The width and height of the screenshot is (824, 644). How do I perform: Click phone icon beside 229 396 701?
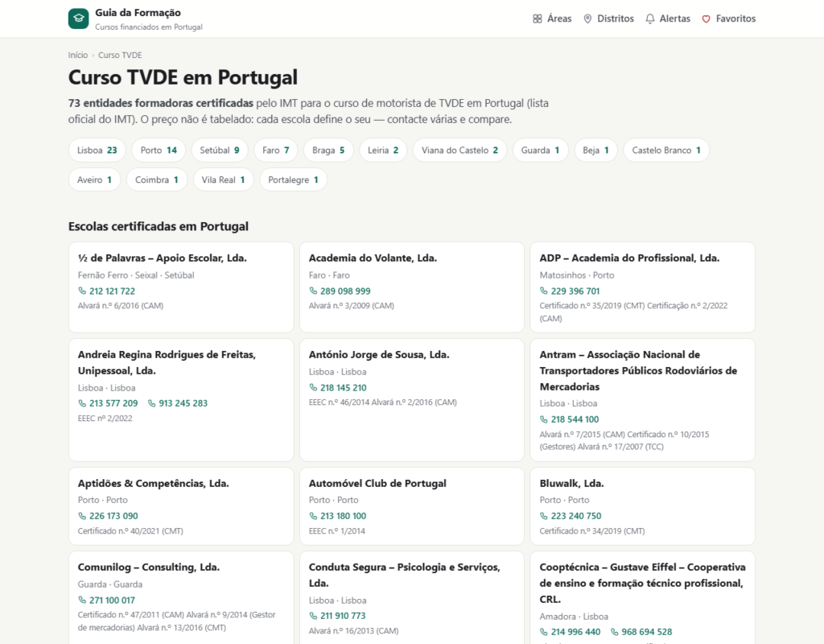(x=544, y=291)
